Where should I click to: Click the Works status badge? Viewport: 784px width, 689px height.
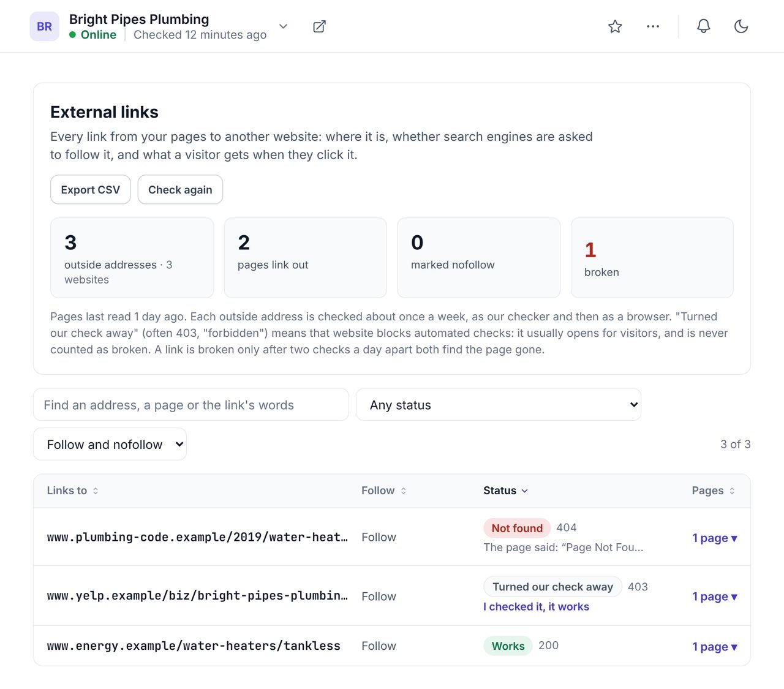pos(508,646)
